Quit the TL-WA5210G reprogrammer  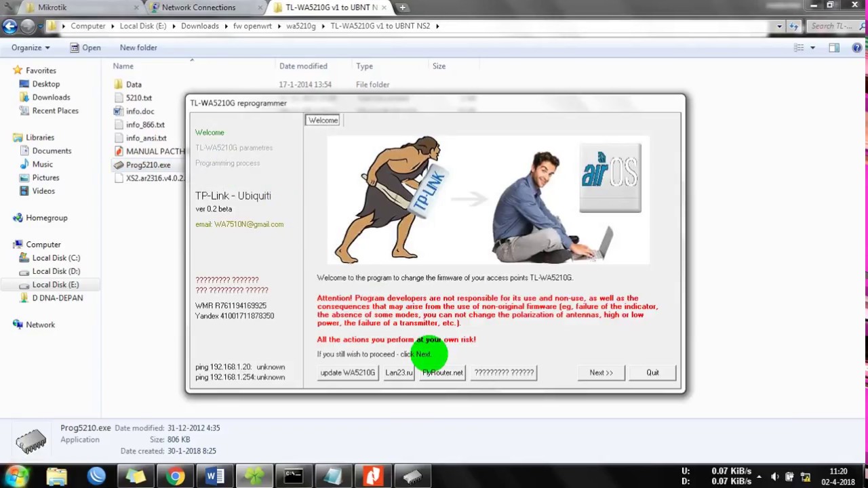click(x=652, y=373)
